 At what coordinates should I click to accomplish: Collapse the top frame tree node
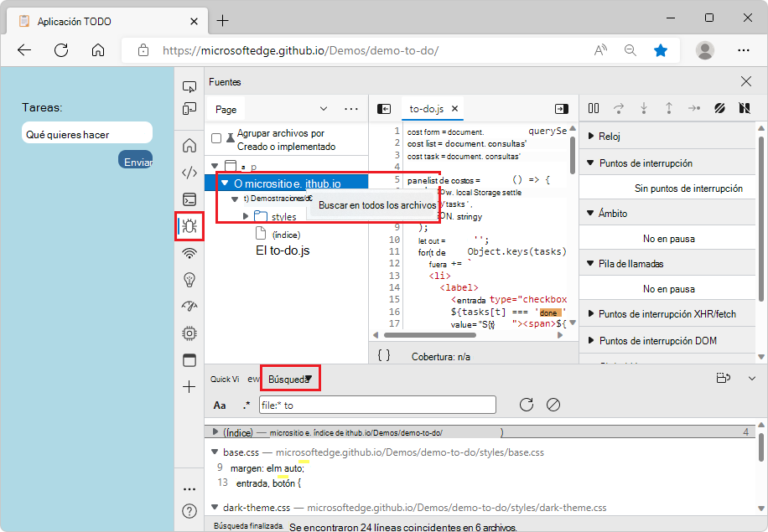tap(215, 166)
